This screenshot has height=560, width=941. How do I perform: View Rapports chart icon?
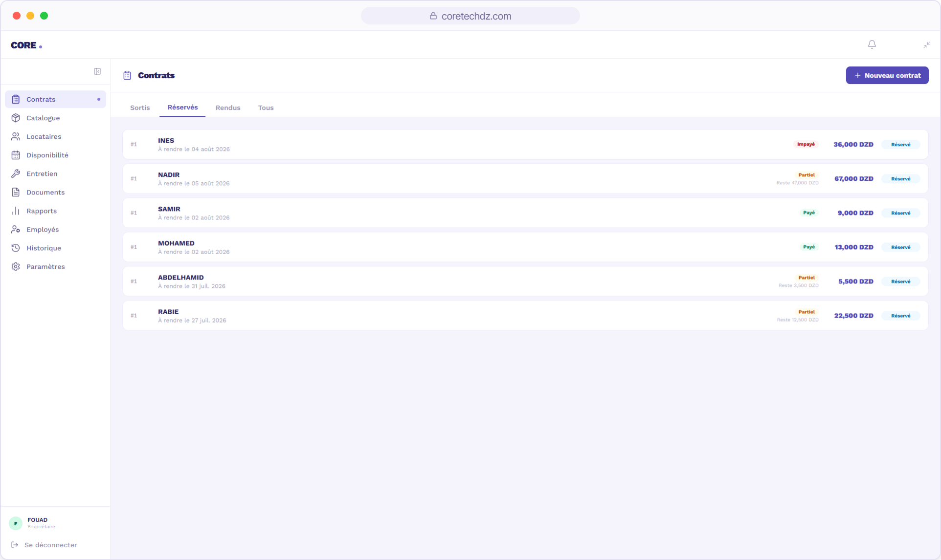pos(16,211)
